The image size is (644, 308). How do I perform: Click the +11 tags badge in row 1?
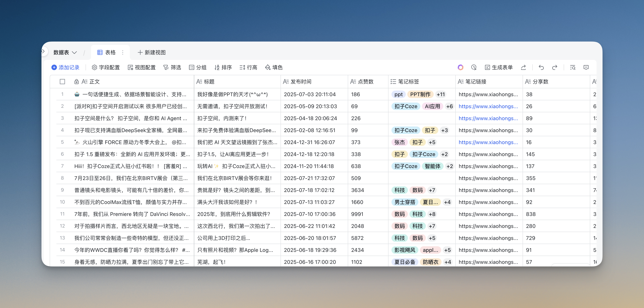click(440, 94)
